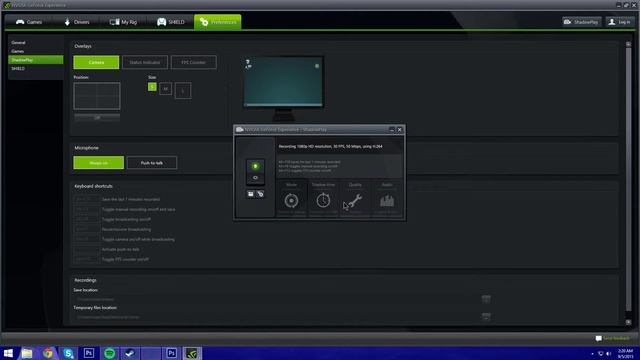640x360 pixels.
Task: Open ShadowPlay settings gear icon in dialog
Action: [x=260, y=194]
